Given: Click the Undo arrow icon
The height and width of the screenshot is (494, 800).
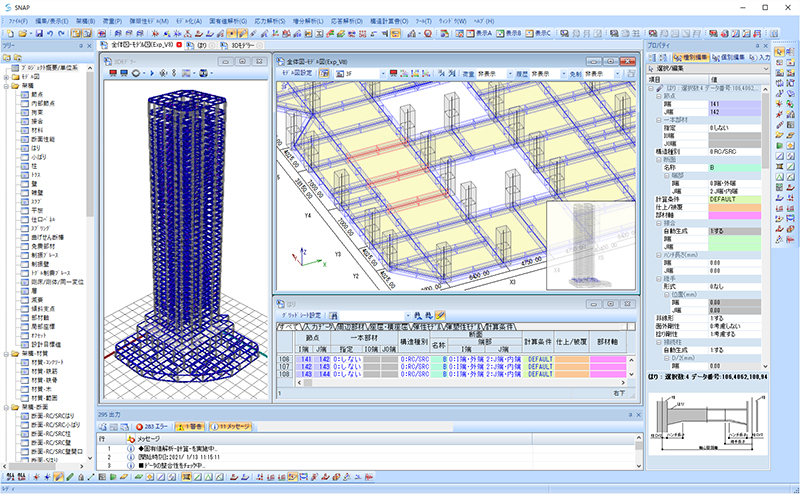Looking at the screenshot, I should point(49,33).
